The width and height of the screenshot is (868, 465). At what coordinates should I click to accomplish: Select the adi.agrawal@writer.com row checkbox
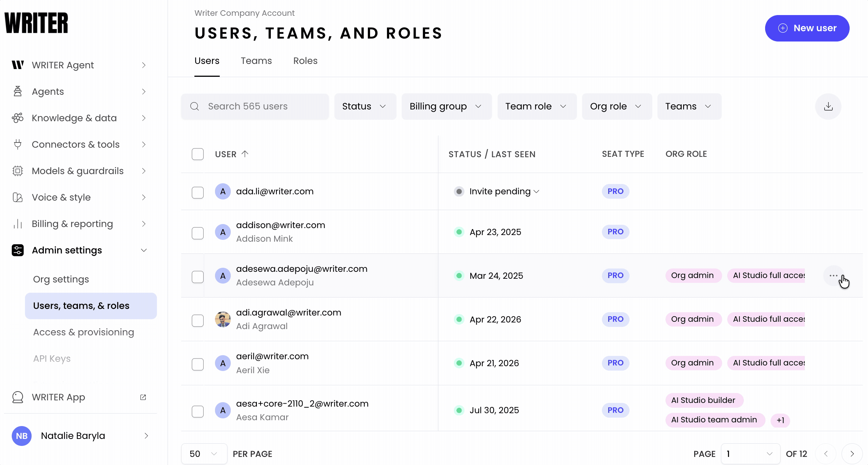point(198,320)
